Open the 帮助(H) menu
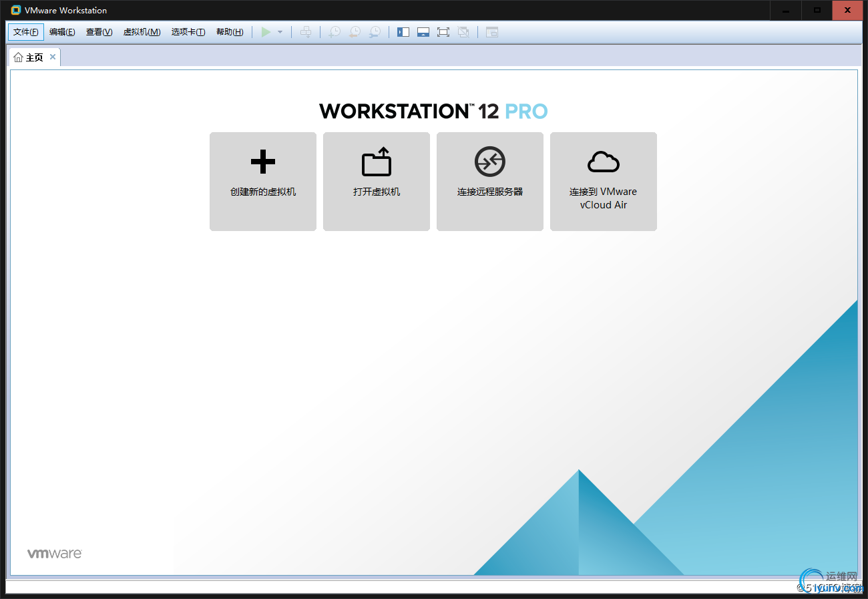This screenshot has height=599, width=868. 230,32
